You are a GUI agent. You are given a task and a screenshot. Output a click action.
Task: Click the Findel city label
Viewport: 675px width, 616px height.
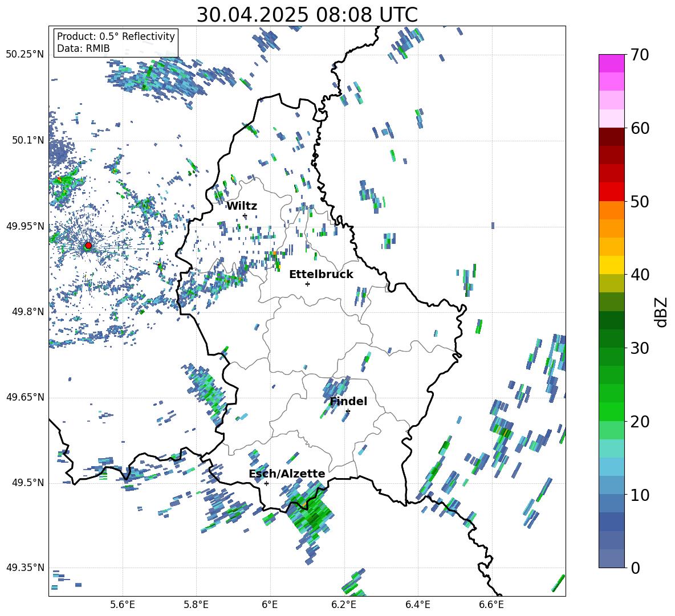coord(348,401)
